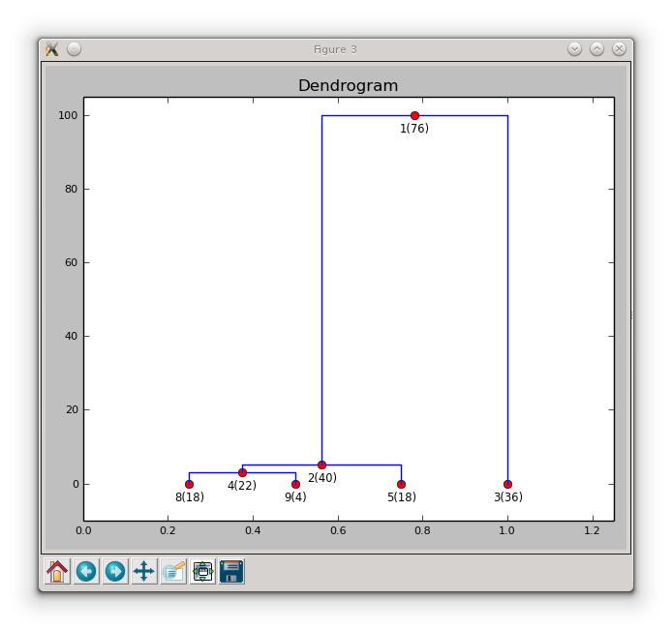Click the Dendrogram plot title
Image resolution: width=672 pixels, height=630 pixels.
(348, 85)
